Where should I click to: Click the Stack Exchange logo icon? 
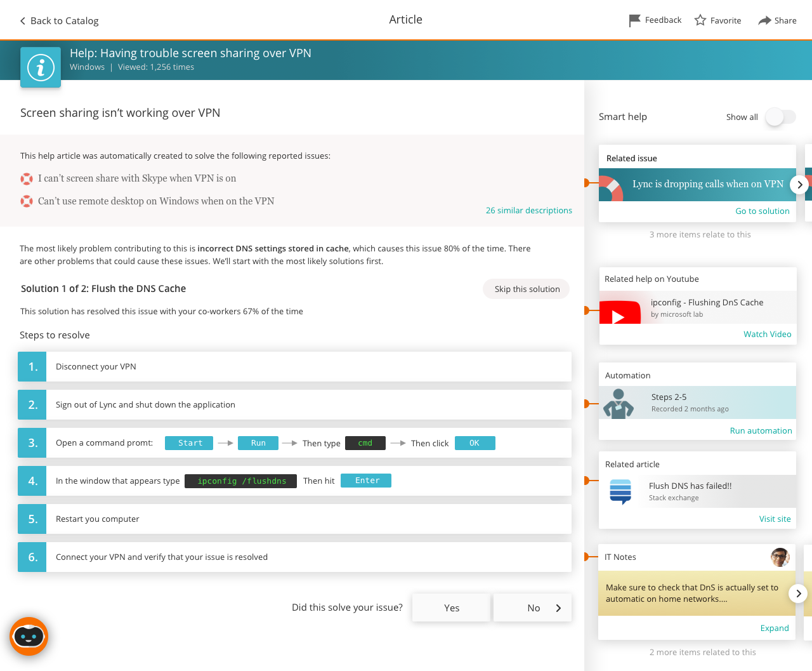[620, 491]
